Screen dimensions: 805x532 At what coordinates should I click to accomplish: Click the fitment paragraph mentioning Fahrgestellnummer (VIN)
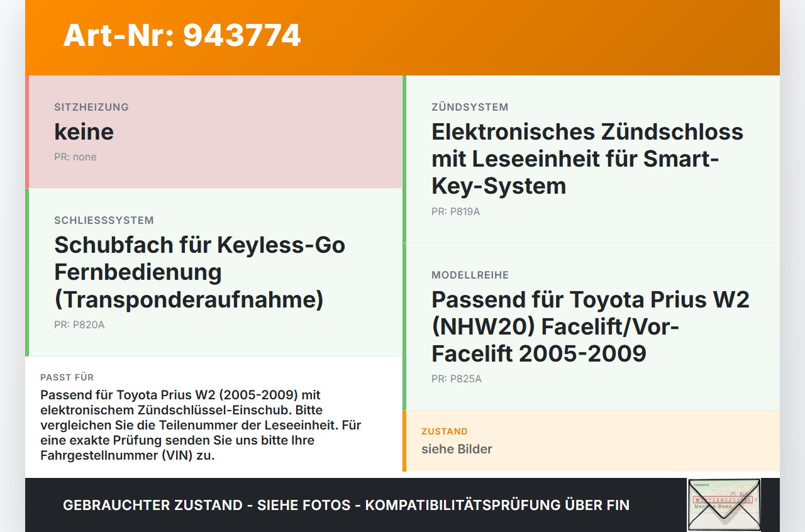pos(201,425)
